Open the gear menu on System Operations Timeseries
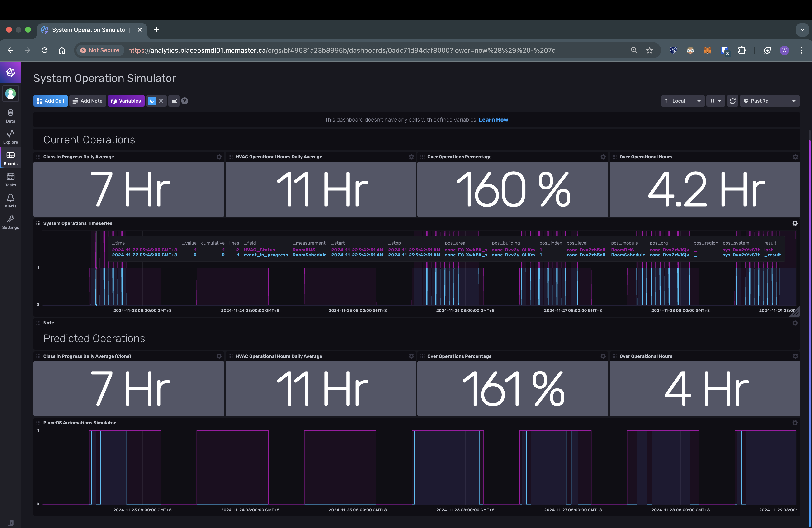The width and height of the screenshot is (812, 528). pos(795,223)
